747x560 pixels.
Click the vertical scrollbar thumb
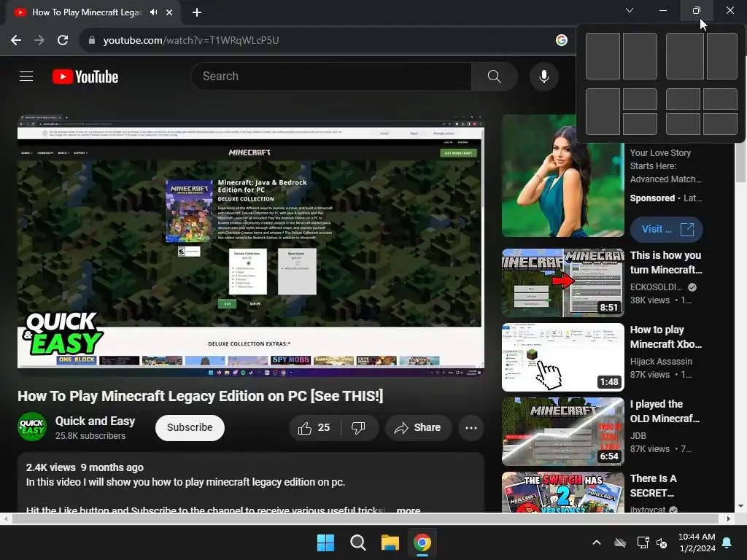[x=740, y=162]
